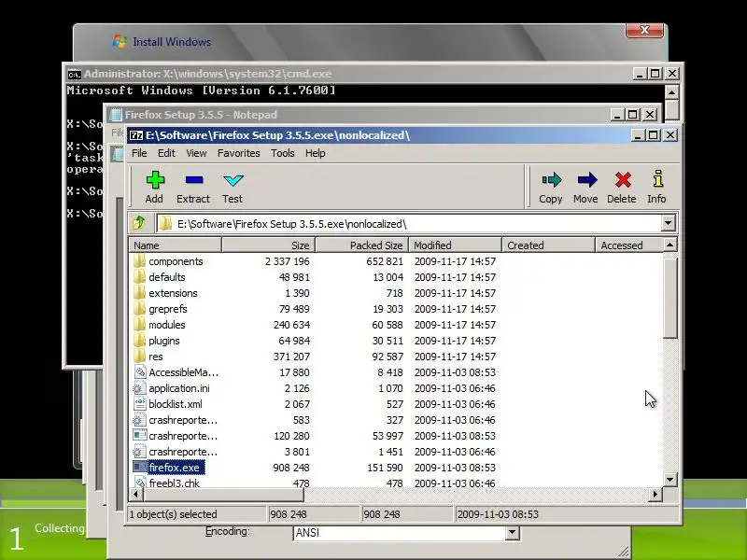Click the components folder icon
Screen dimensions: 747x560
tap(139, 261)
